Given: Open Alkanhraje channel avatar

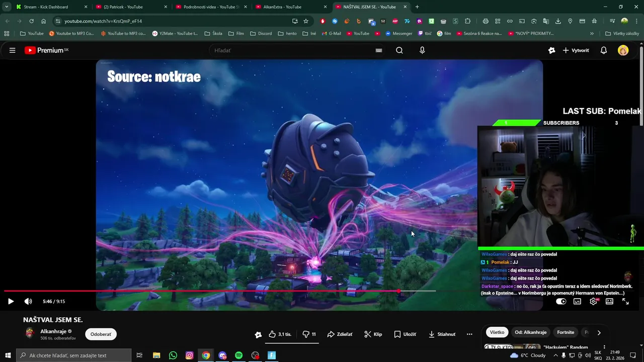Looking at the screenshot, I should (30, 333).
